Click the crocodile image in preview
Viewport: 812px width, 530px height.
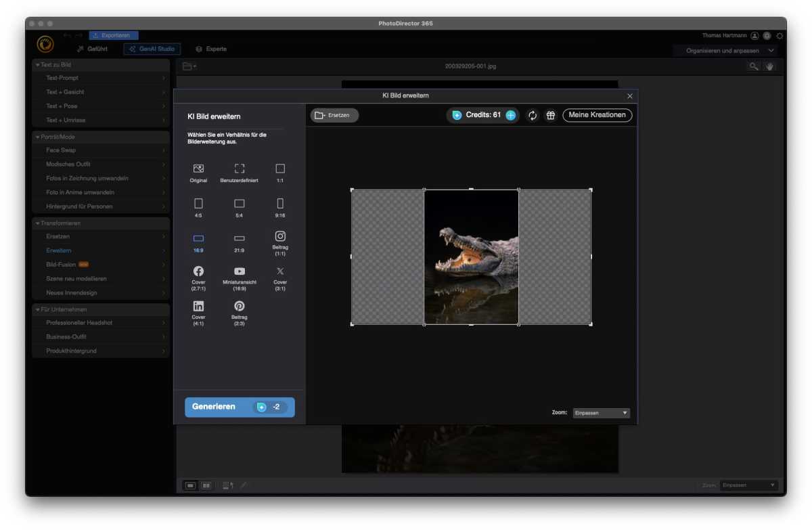[472, 257]
